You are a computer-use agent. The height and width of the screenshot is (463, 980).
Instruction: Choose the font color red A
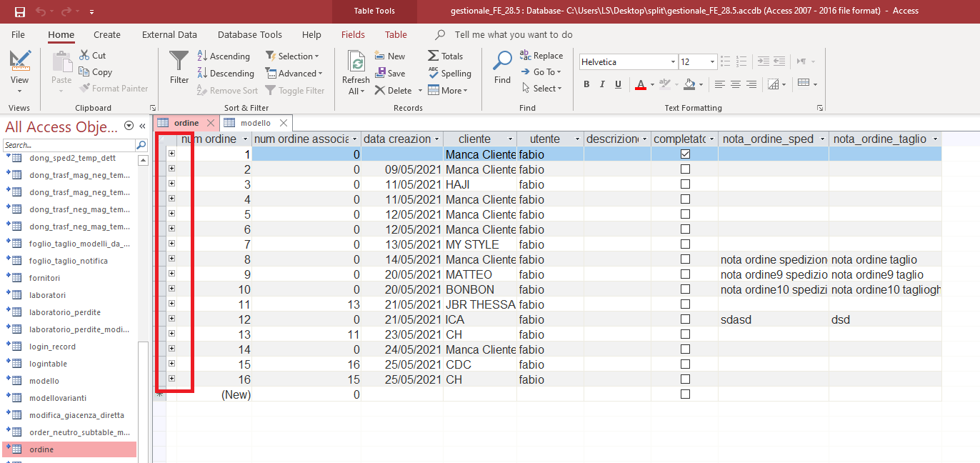[640, 84]
